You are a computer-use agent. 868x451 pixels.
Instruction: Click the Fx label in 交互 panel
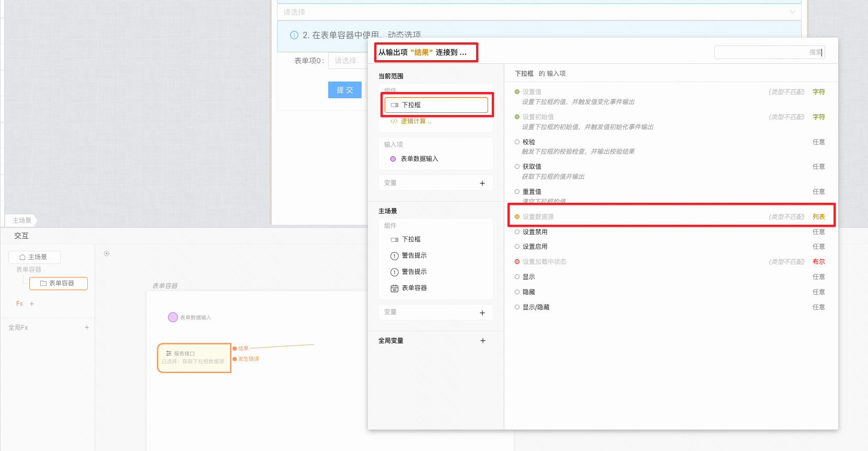coord(19,304)
